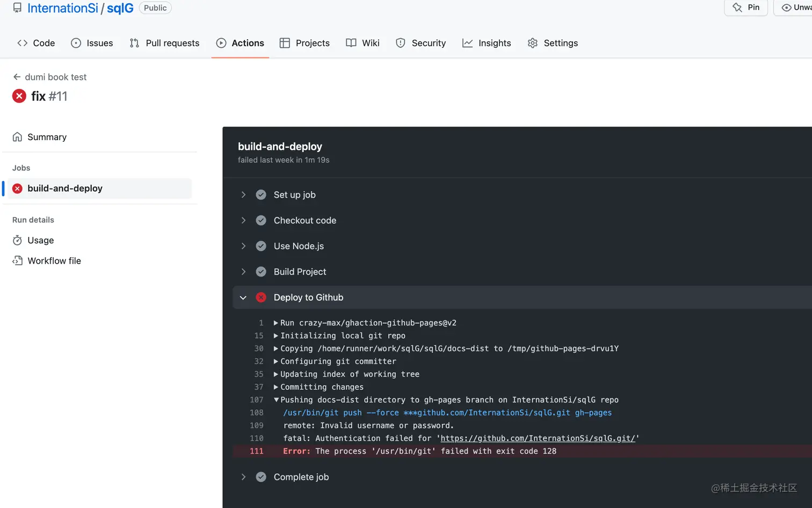Click the stopwatch icon beside Usage
This screenshot has width=812, height=508.
coord(17,240)
